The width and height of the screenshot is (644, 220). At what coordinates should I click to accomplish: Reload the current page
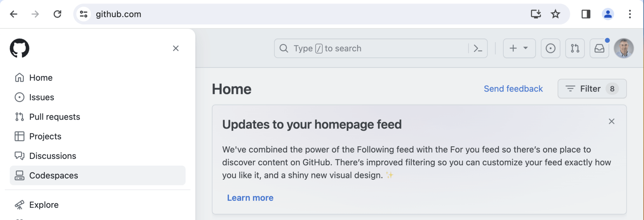tap(58, 14)
